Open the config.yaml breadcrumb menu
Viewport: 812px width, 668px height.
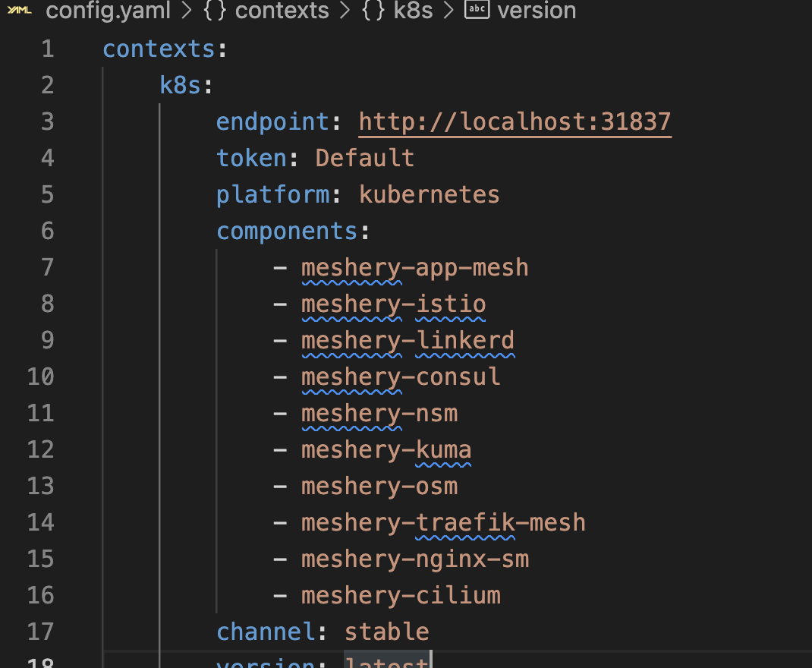(x=108, y=11)
